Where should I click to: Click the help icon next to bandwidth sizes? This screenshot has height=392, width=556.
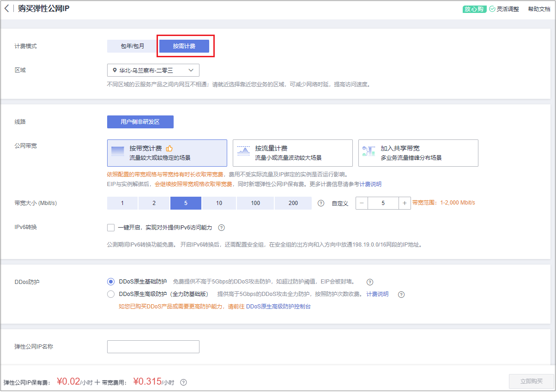coord(321,203)
